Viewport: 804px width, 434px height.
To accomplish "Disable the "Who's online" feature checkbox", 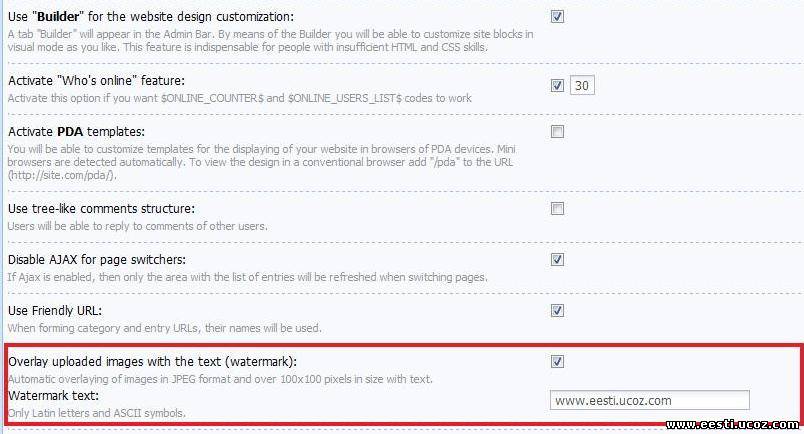I will click(x=557, y=85).
